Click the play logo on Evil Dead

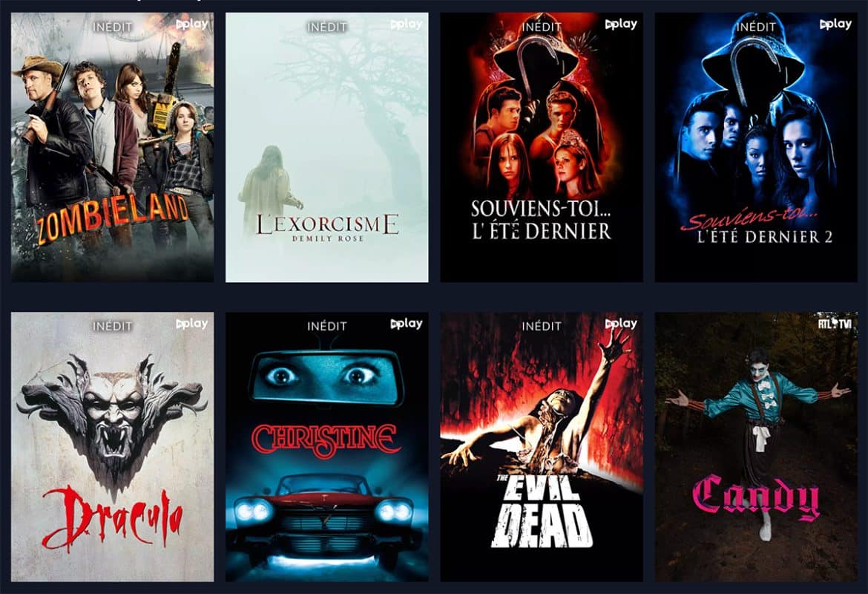621,324
